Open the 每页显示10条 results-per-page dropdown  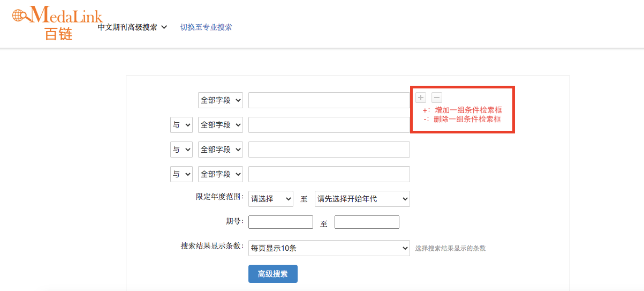coord(329,248)
